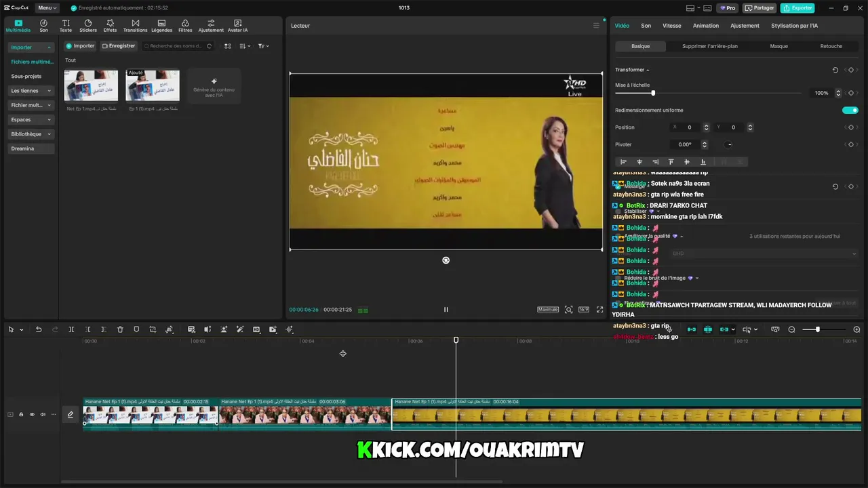Select the first Hanane Net Ep 1 thumbnail
Image resolution: width=868 pixels, height=488 pixels.
click(x=91, y=85)
